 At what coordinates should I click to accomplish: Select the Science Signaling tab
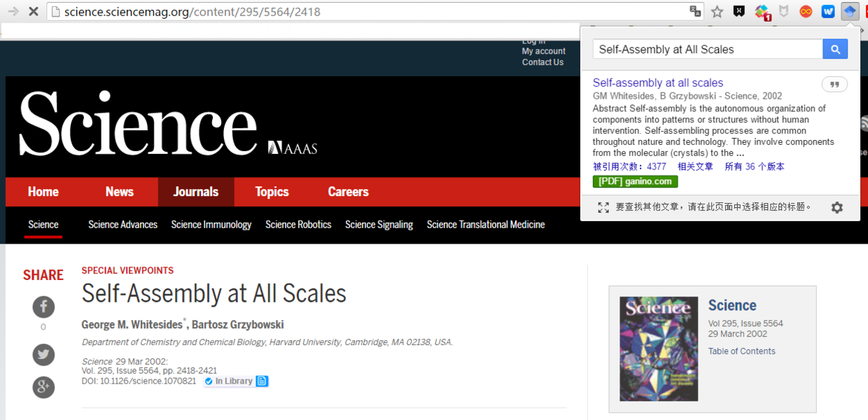click(379, 225)
